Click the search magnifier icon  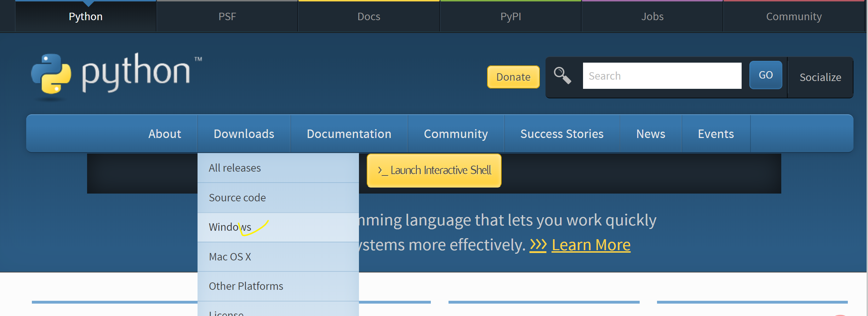(x=563, y=75)
